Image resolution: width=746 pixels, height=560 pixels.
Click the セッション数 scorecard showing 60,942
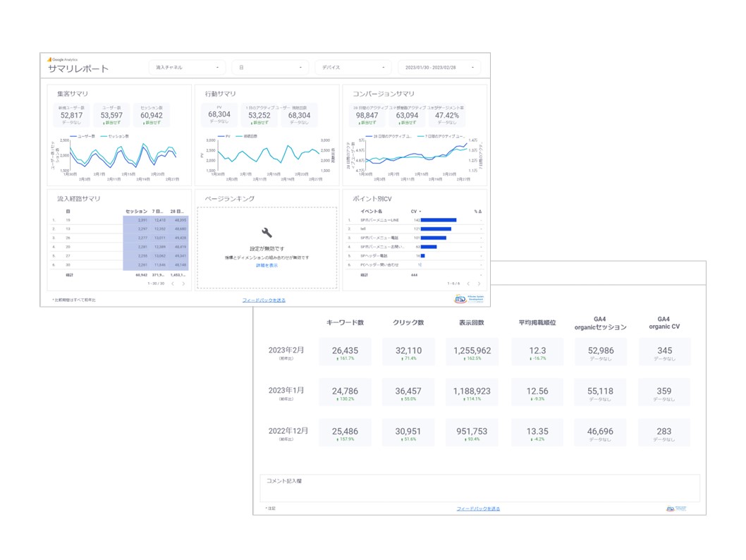[151, 115]
